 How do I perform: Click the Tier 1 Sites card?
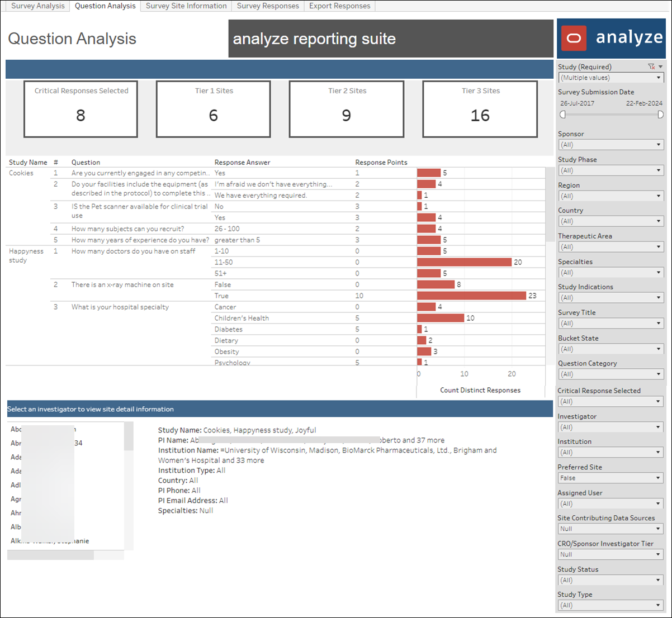pos(214,109)
